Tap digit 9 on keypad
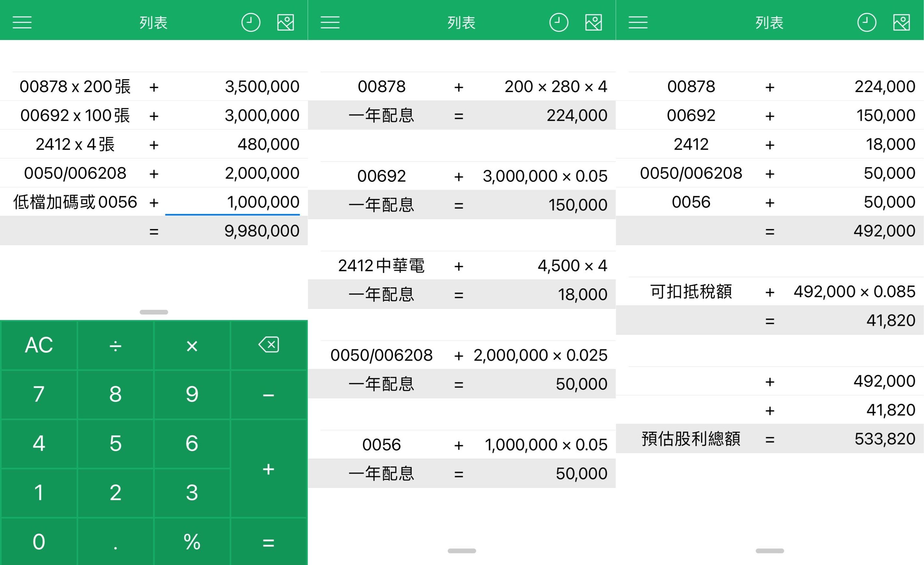The width and height of the screenshot is (924, 565). click(192, 394)
